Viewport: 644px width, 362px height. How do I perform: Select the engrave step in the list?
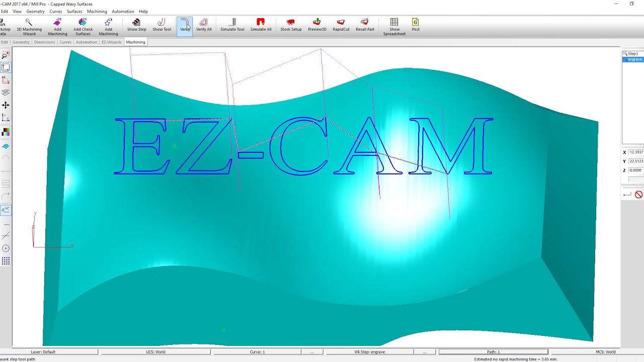click(x=634, y=59)
